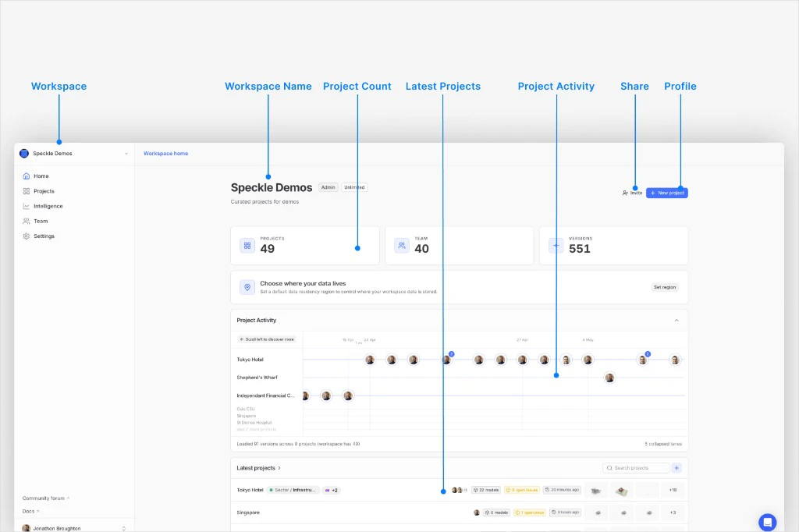The height and width of the screenshot is (532, 799).
Task: Click the location pin icon for data residency
Action: click(x=247, y=287)
